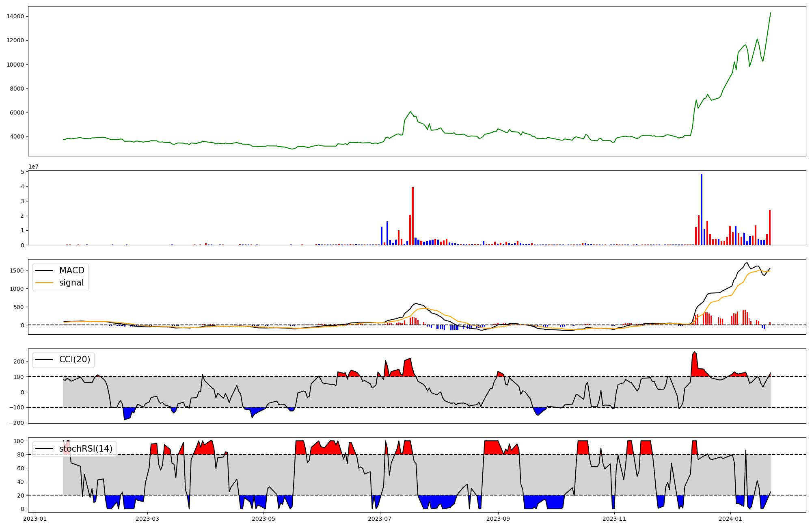Screen dimensions: 812x528
Task: Click the 2023-11 x-axis date label
Action: pos(614,519)
